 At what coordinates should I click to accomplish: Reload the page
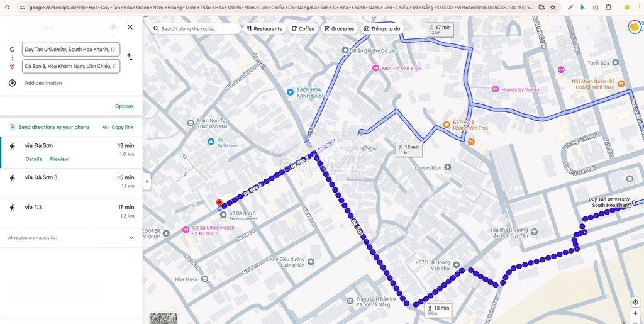pos(8,8)
